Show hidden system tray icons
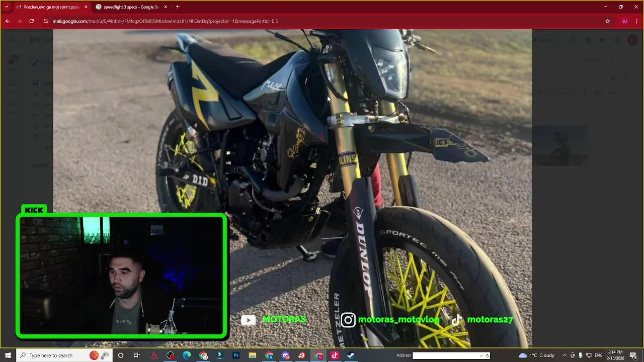 click(x=564, y=355)
